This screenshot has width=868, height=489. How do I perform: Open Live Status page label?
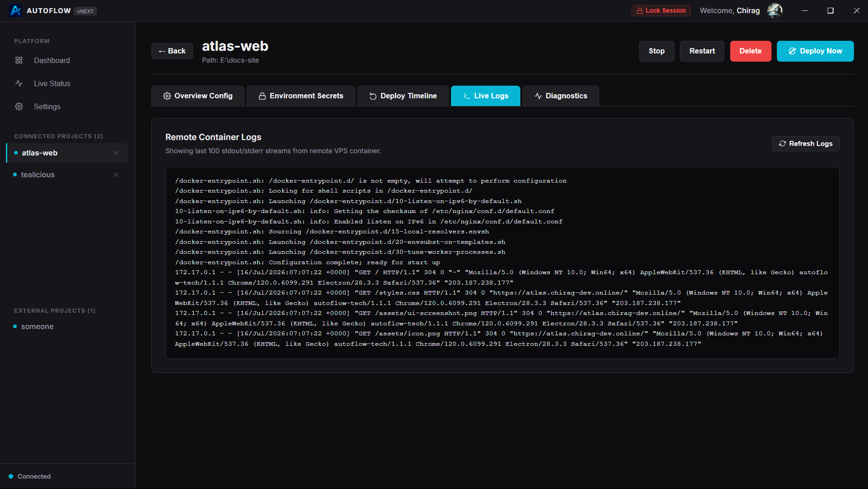click(x=52, y=83)
